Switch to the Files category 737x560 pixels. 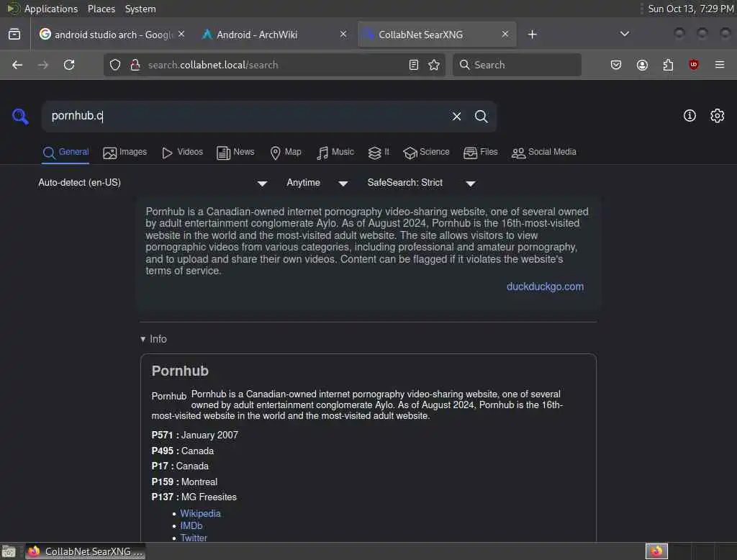tap(480, 153)
